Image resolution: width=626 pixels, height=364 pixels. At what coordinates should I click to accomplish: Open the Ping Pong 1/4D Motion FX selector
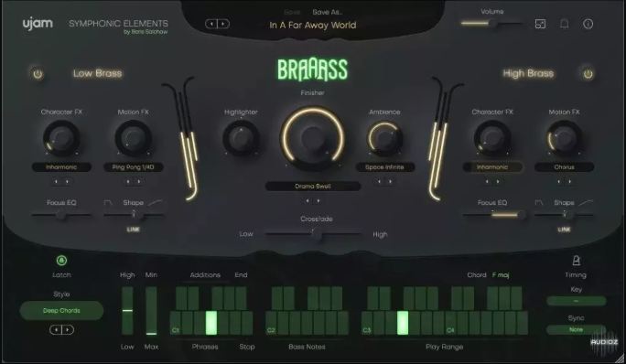point(133,167)
